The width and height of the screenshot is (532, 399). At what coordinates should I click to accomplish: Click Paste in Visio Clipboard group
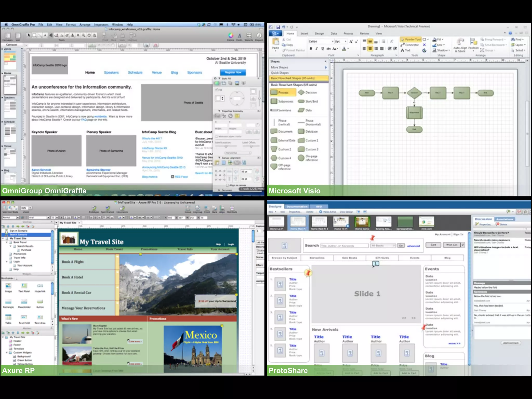[x=275, y=44]
